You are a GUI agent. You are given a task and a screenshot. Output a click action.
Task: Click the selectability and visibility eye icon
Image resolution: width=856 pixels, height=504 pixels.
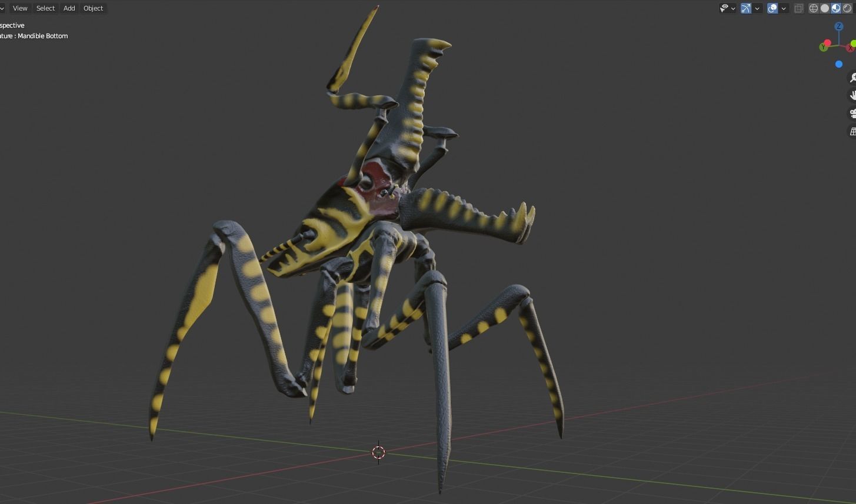click(725, 8)
